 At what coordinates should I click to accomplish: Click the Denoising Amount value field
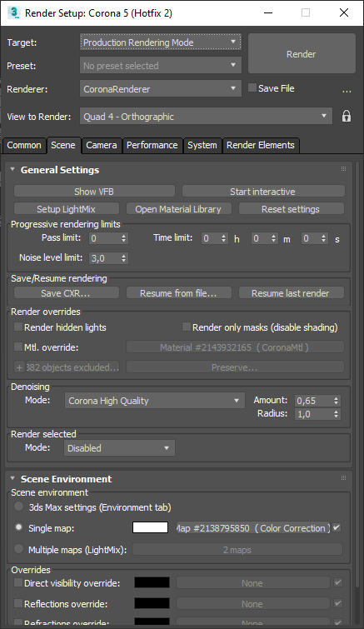click(313, 401)
